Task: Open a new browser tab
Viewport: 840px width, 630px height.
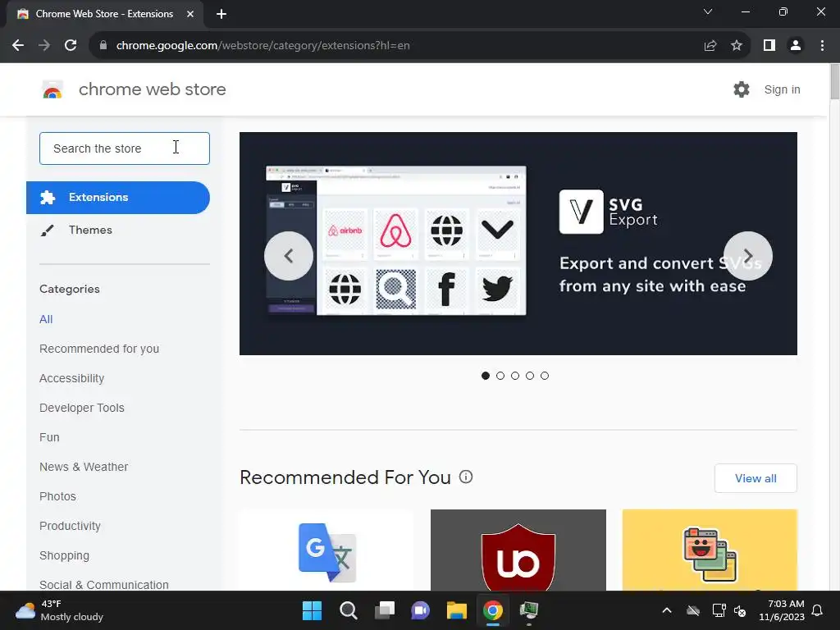Action: point(221,14)
